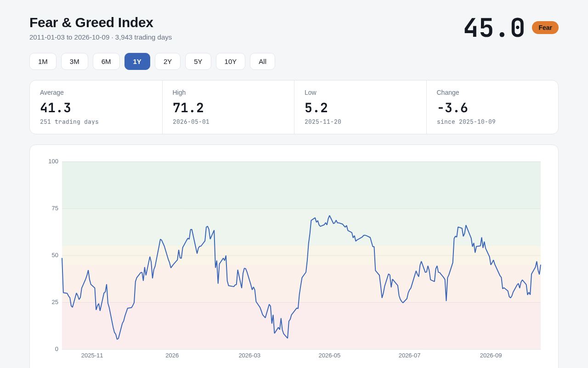Viewport: 588px width, 368px height.
Task: Click the date range subtitle with 3,943 trading days
Action: [101, 37]
